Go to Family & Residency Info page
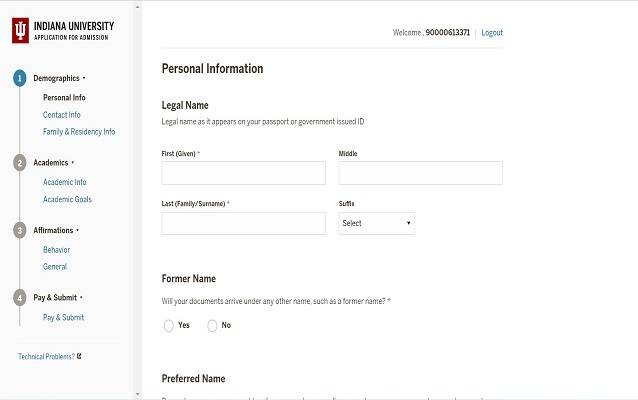Viewport: 638px width, 400px height. [x=79, y=132]
